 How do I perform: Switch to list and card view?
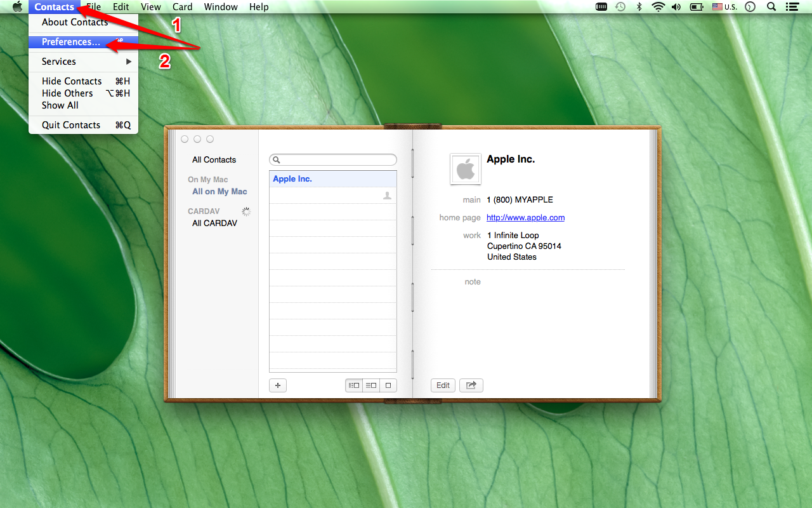[x=371, y=385]
